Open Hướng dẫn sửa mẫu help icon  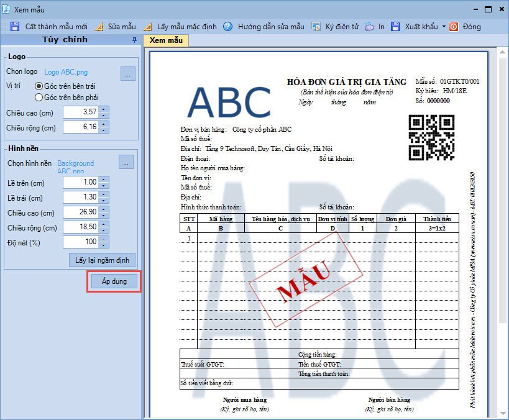[x=227, y=27]
